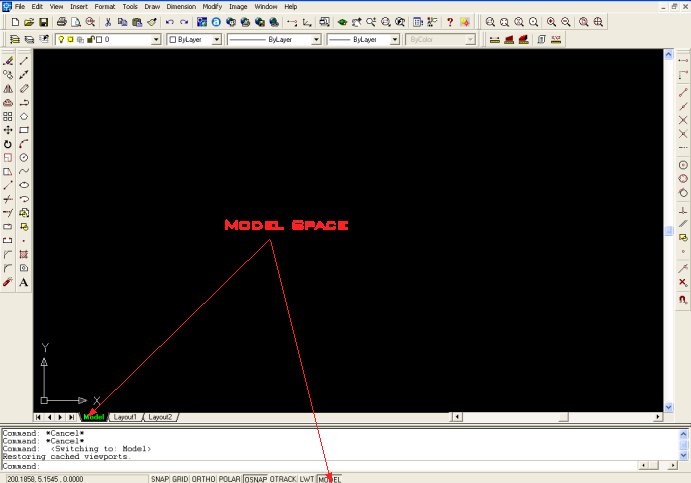Select the Arc draw tool
Viewport: 691px width, 483px height.
point(24,144)
